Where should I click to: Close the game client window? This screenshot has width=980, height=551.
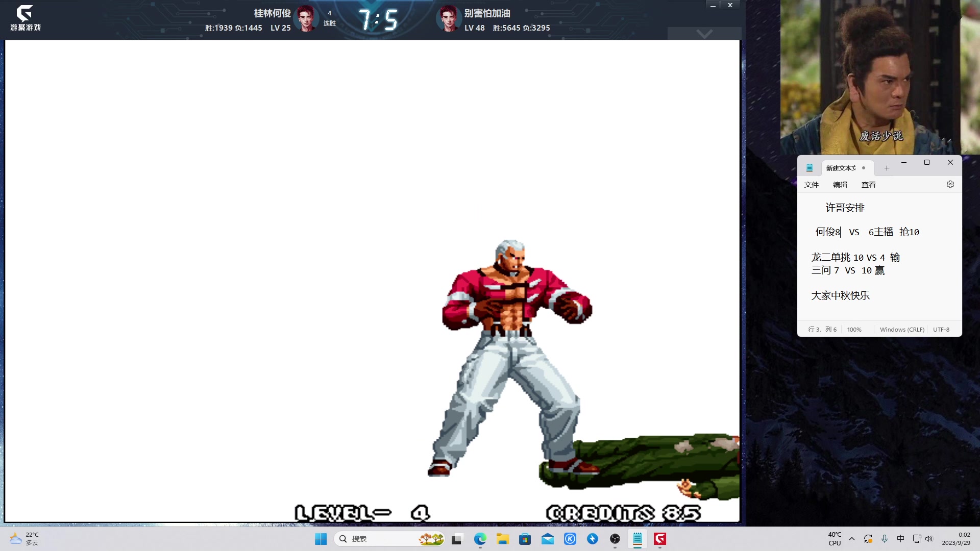(x=730, y=6)
